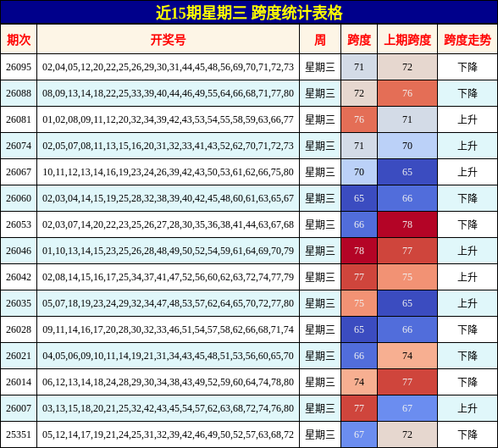The height and width of the screenshot is (448, 498).
Task: Click the 跨度 column header
Action: tap(359, 40)
